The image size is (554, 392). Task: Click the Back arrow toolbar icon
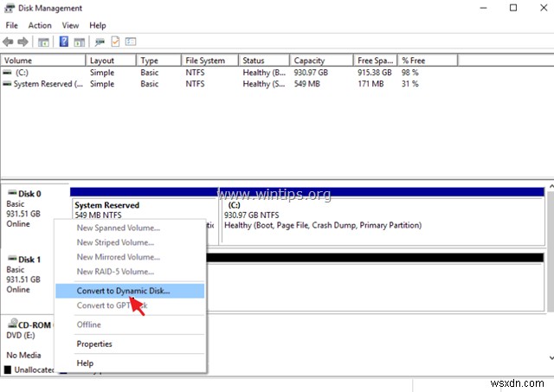8,42
